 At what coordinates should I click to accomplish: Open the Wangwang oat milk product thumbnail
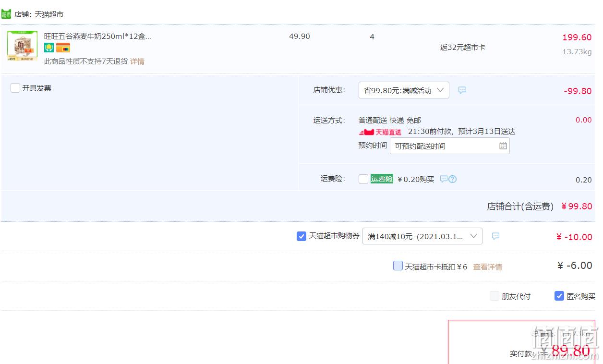tap(22, 46)
